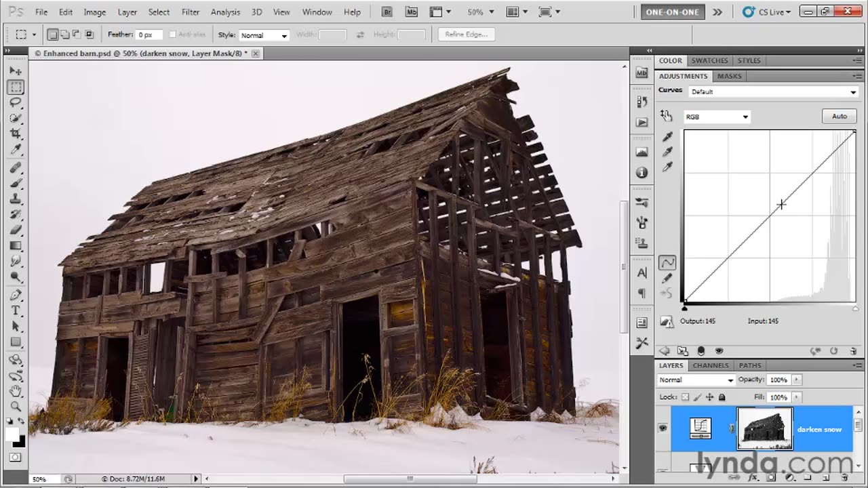Select the Eraser tool
Image resolution: width=868 pixels, height=488 pixels.
[16, 230]
